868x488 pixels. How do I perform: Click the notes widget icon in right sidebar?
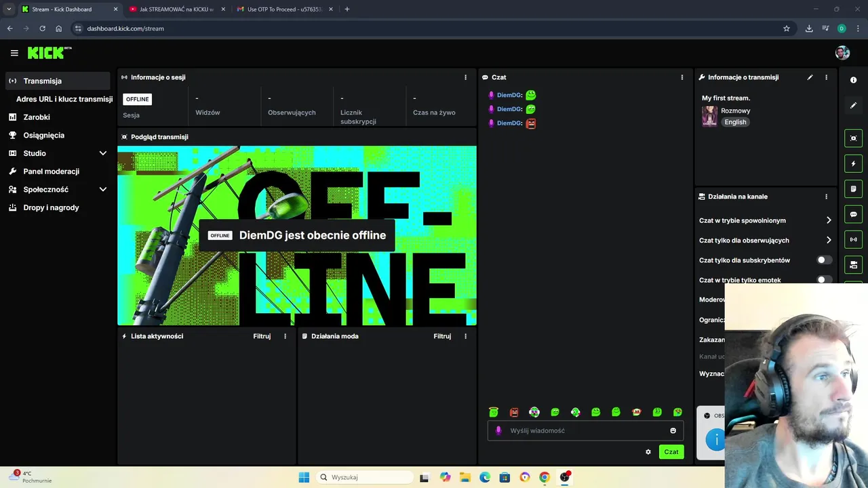click(x=853, y=188)
